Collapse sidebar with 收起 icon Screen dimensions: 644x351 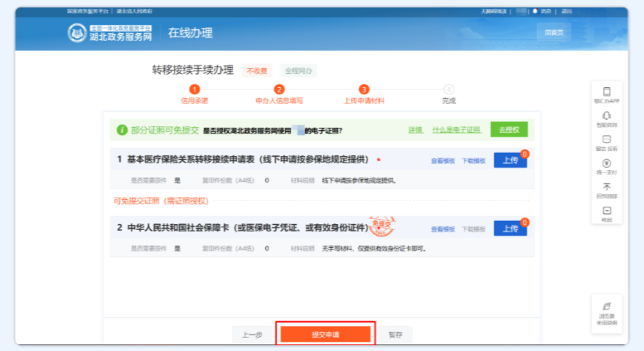[606, 211]
